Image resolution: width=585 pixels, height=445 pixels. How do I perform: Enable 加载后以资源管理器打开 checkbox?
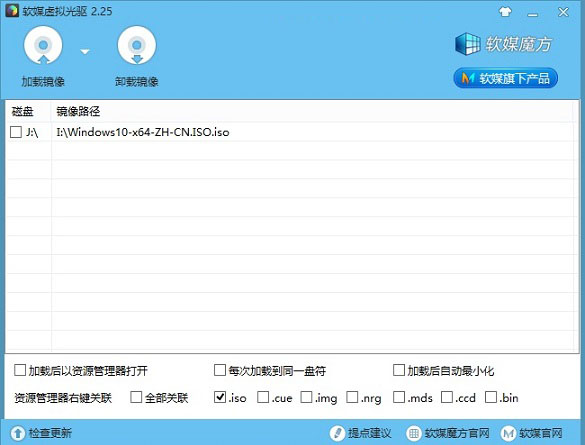point(20,370)
